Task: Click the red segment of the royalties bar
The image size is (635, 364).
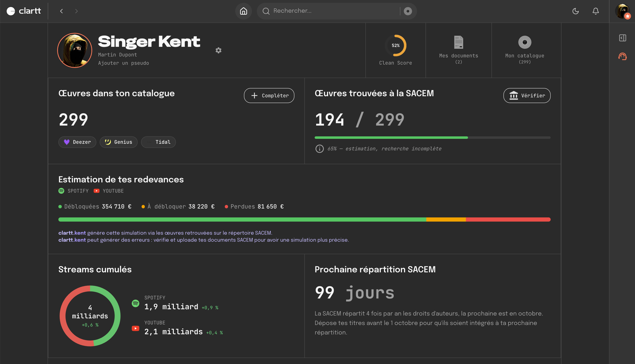Action: (x=508, y=219)
